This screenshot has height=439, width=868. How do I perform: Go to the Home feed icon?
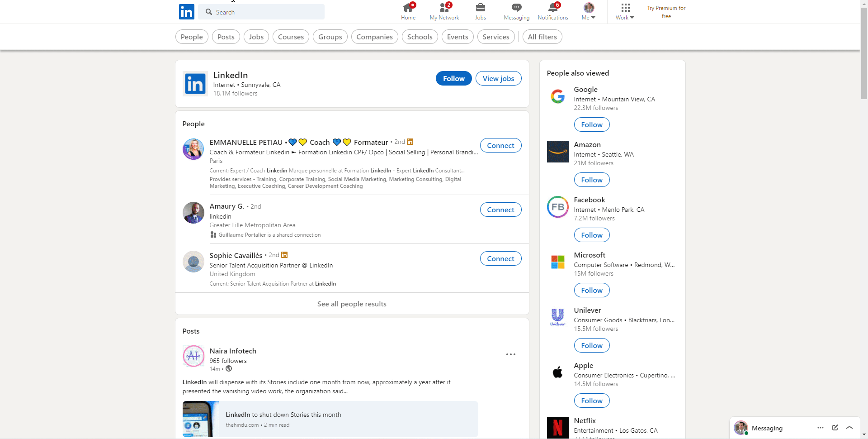tap(408, 12)
